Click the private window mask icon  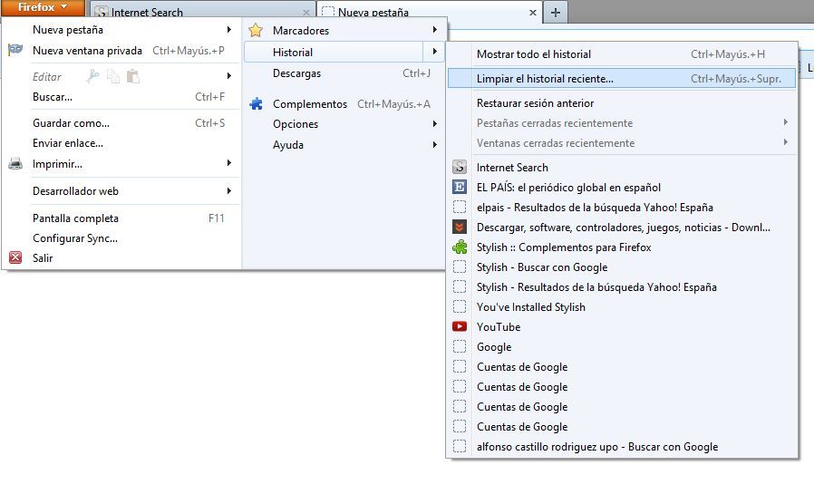[x=15, y=50]
